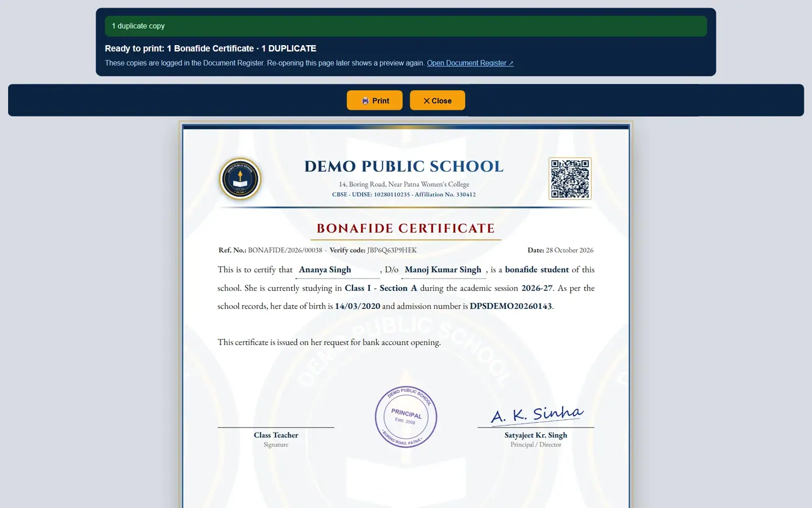Click the name Satyajeet Kr. Singh
This screenshot has height=508, width=812.
536,435
